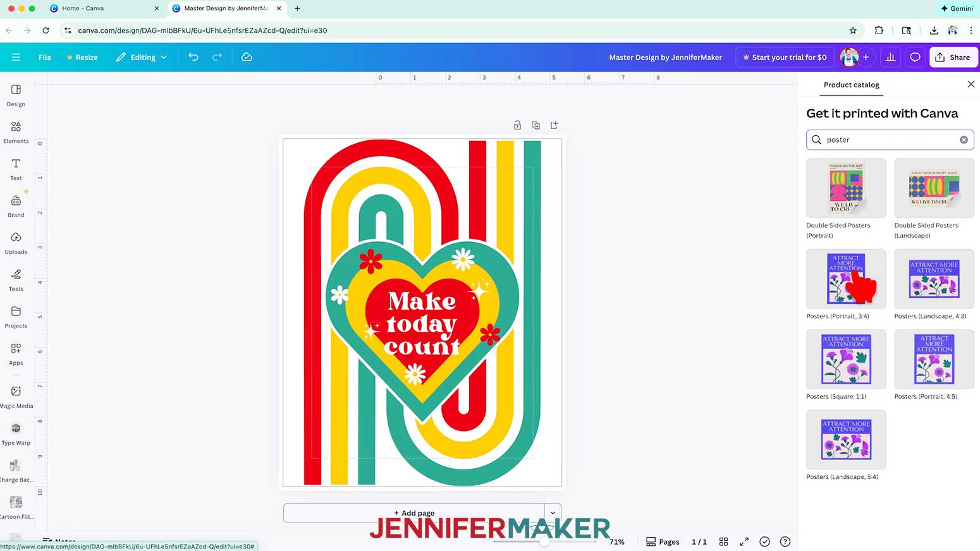The width and height of the screenshot is (980, 551).
Task: Open the Editing mode dropdown
Action: coord(142,57)
